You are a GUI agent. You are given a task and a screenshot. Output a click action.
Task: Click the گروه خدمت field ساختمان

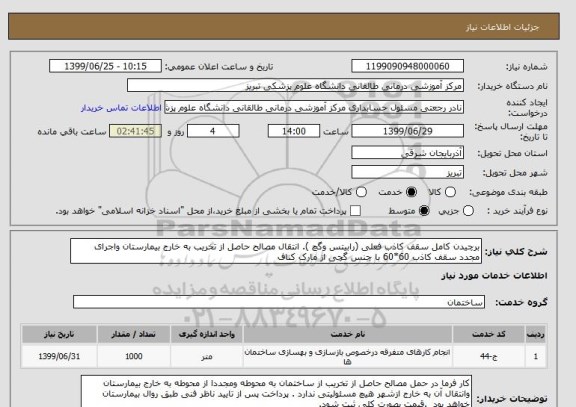pyautogui.click(x=279, y=302)
